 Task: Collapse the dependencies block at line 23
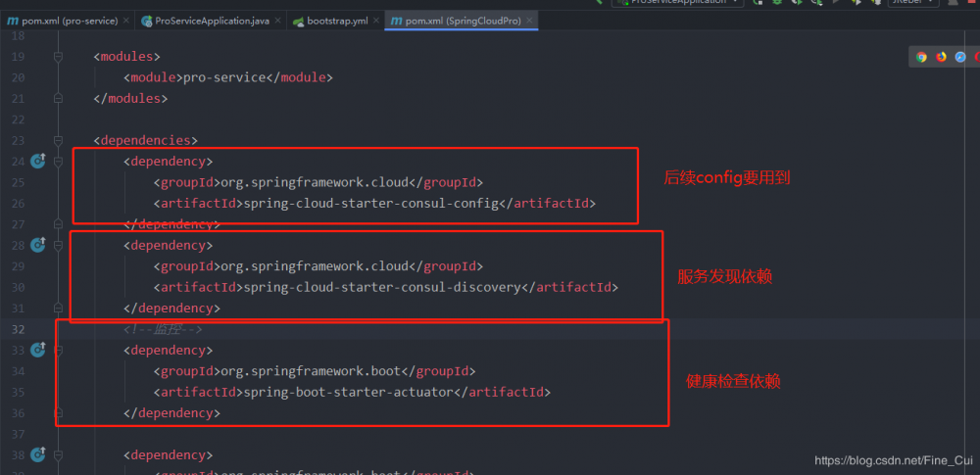click(x=58, y=141)
